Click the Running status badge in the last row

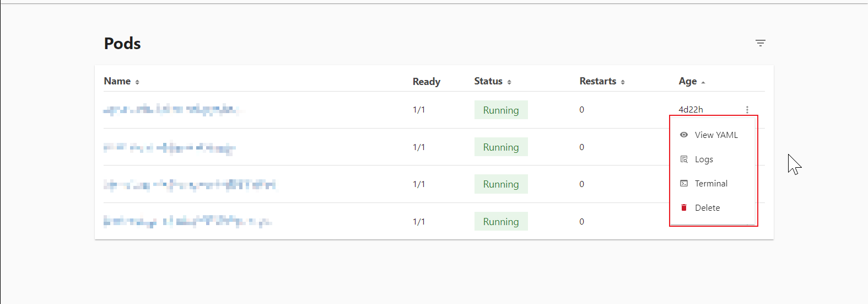[x=500, y=222]
